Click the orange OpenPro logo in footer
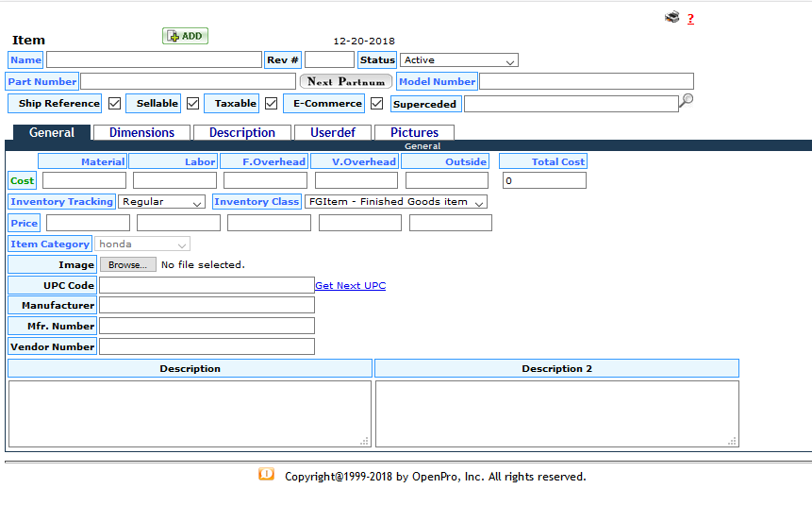The image size is (812, 522). tap(266, 475)
